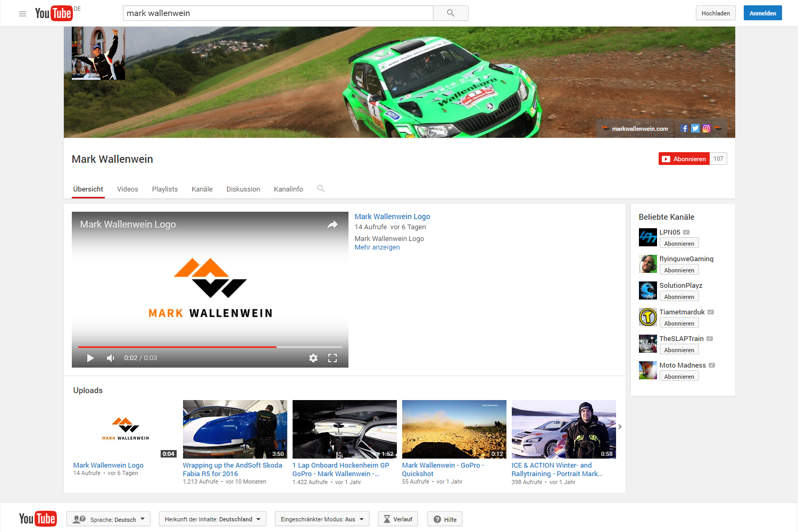This screenshot has height=532, width=798.
Task: Open Herkunft der Inhalte country dropdown
Action: coord(212,519)
